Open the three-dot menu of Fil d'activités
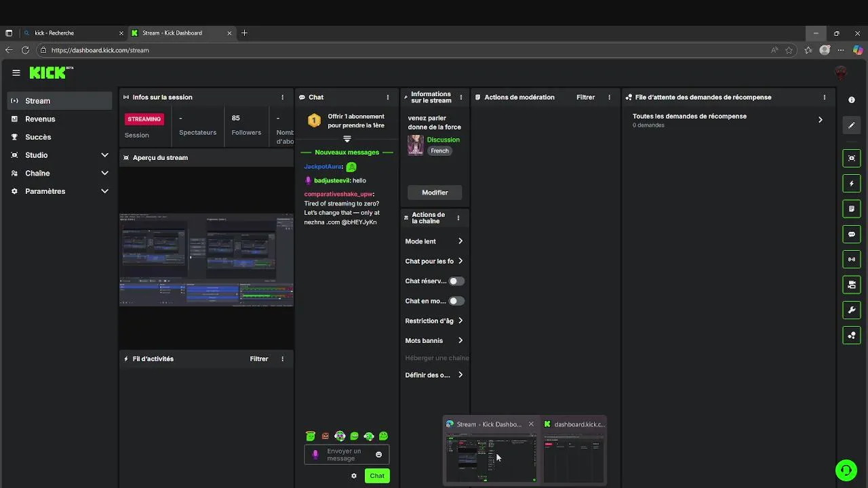The height and width of the screenshot is (488, 868). point(283,359)
